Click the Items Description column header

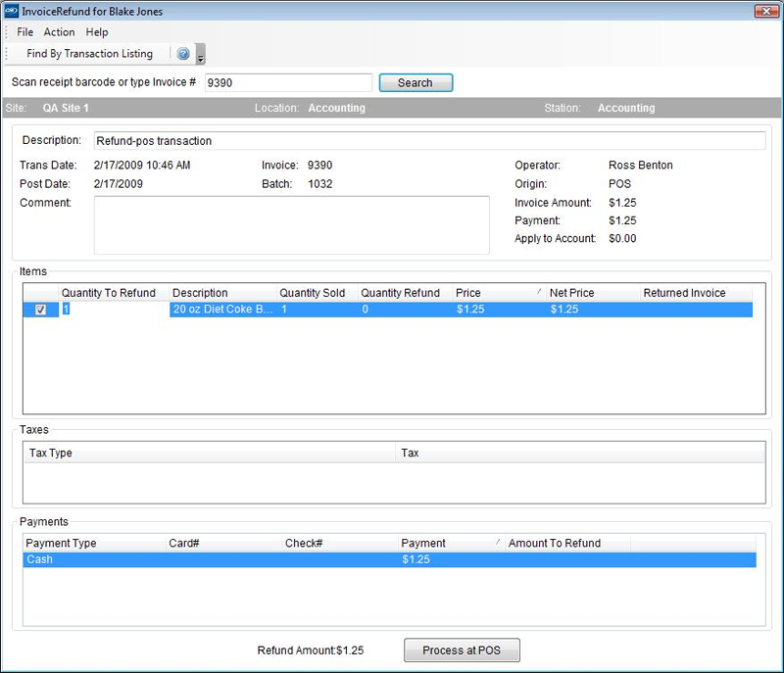pyautogui.click(x=222, y=293)
